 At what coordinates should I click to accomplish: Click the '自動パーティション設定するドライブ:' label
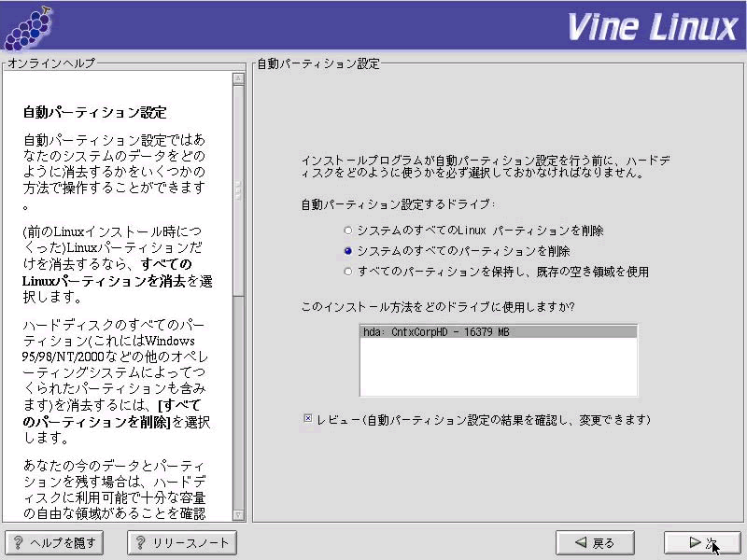[x=398, y=204]
